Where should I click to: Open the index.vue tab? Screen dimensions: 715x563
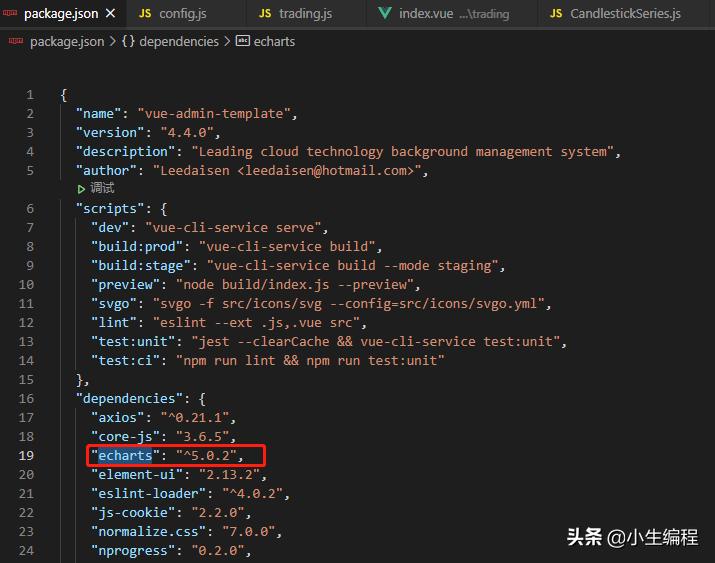tap(453, 14)
